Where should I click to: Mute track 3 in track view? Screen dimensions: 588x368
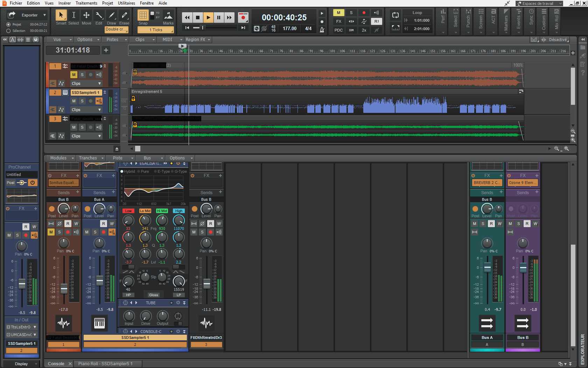[x=73, y=127]
